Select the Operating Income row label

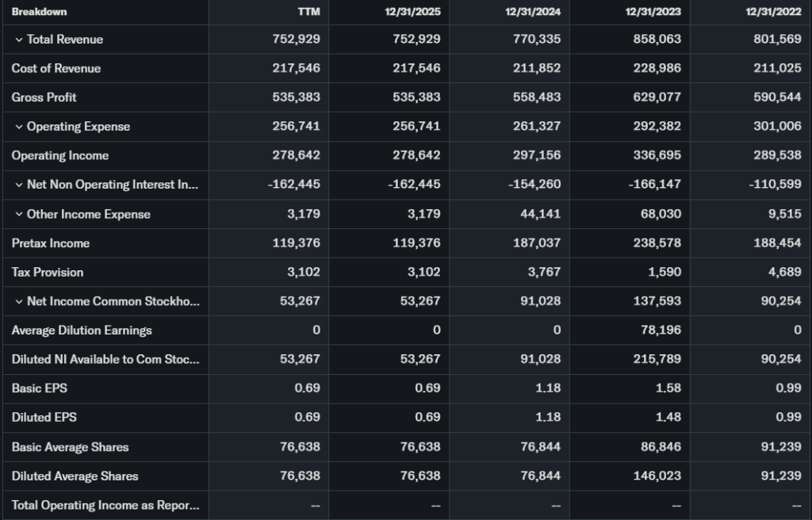[x=60, y=155]
